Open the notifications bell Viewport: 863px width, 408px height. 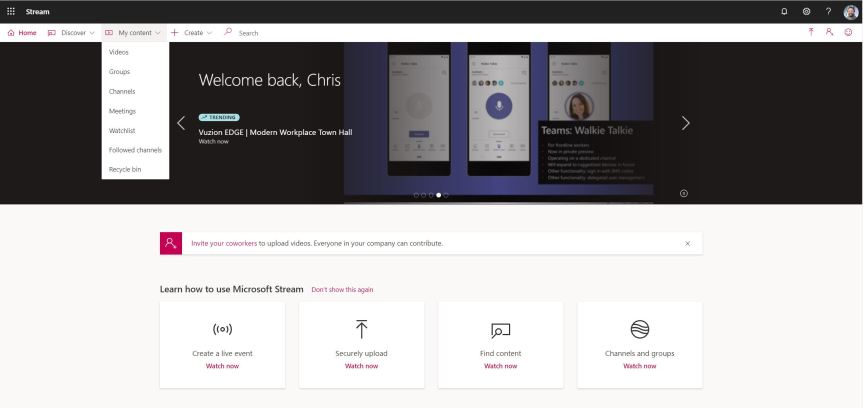[x=783, y=11]
